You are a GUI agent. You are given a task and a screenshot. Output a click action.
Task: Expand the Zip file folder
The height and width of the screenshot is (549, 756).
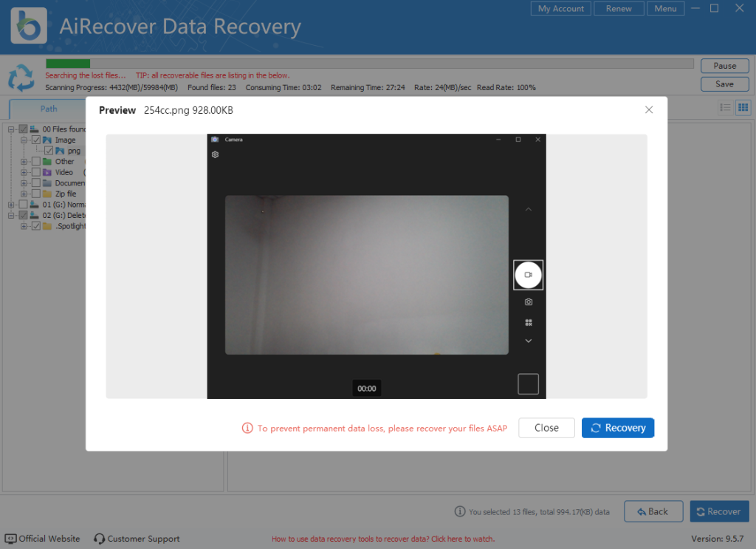click(24, 194)
